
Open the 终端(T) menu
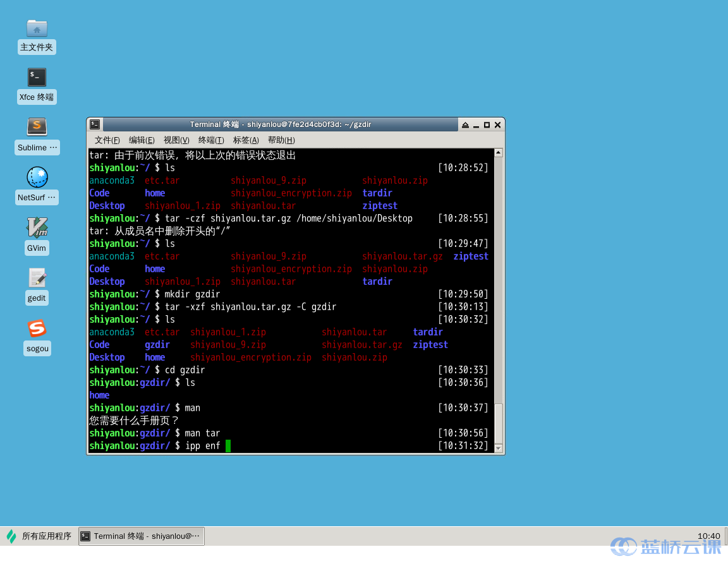coord(211,140)
